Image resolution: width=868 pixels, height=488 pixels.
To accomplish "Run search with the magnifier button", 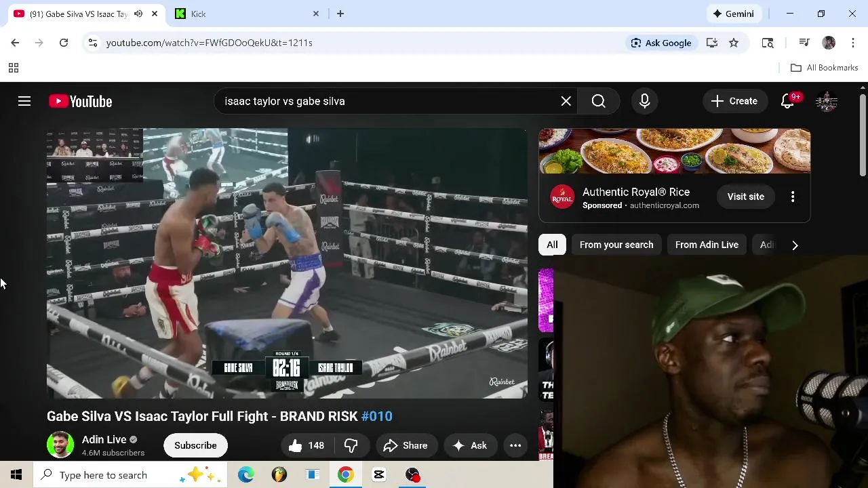I will click(x=598, y=101).
